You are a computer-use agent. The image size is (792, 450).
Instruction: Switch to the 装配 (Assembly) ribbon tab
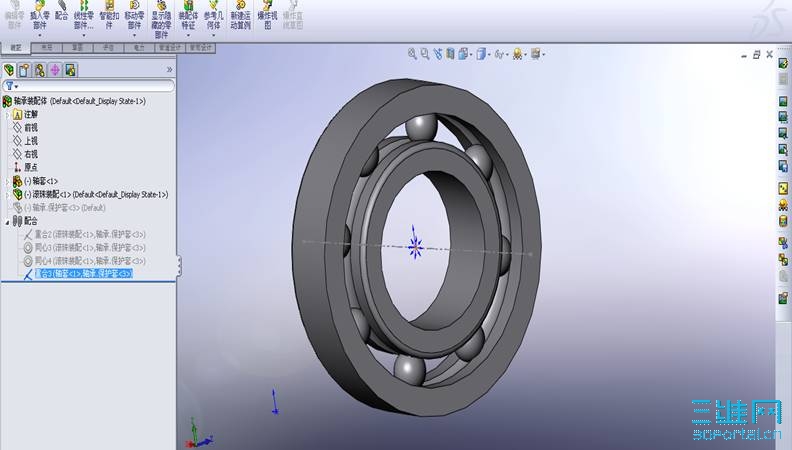point(16,47)
